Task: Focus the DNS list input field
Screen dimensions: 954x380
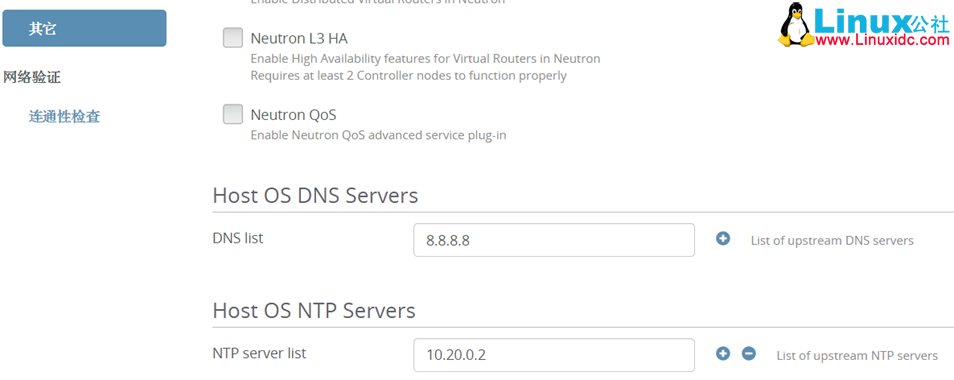Action: 554,240
